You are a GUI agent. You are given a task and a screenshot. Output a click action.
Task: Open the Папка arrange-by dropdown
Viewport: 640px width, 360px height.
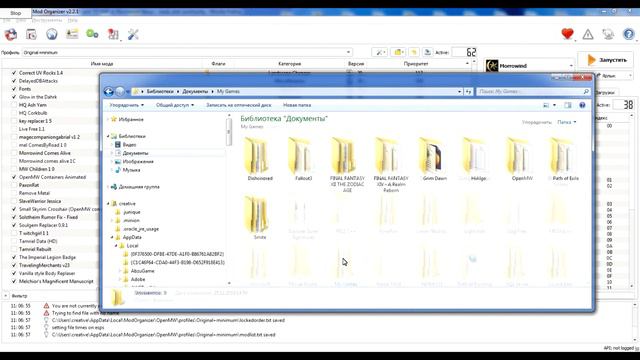point(567,122)
